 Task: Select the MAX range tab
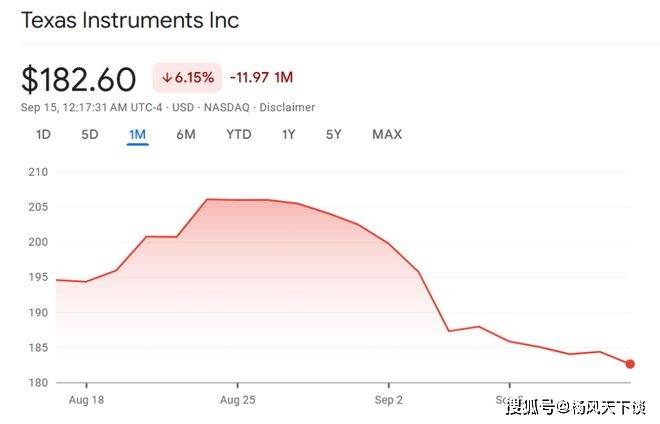click(387, 134)
